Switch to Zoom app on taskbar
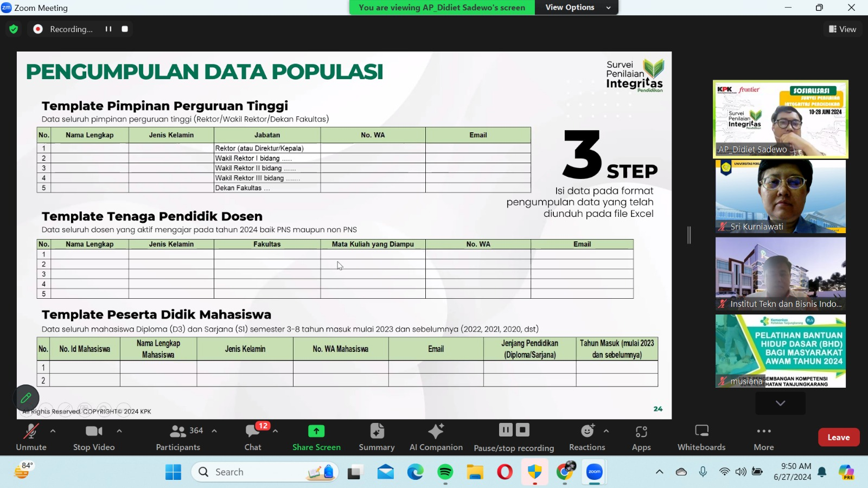 (x=595, y=472)
